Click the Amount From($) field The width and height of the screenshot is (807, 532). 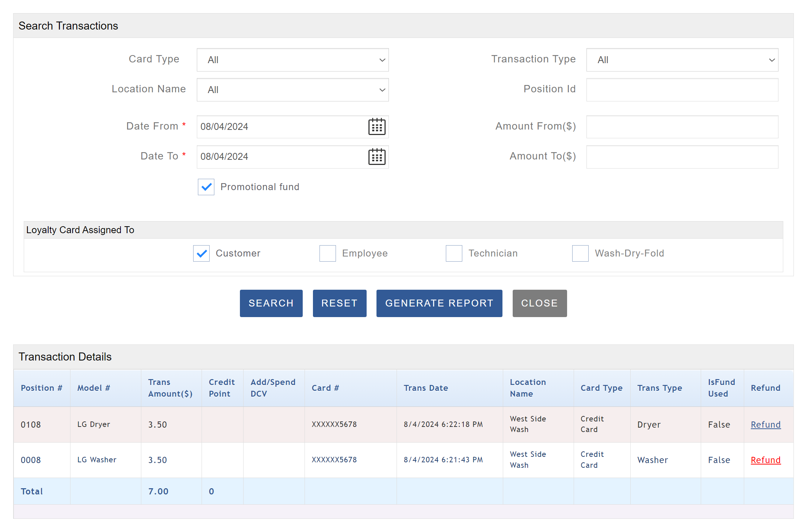[x=682, y=127]
